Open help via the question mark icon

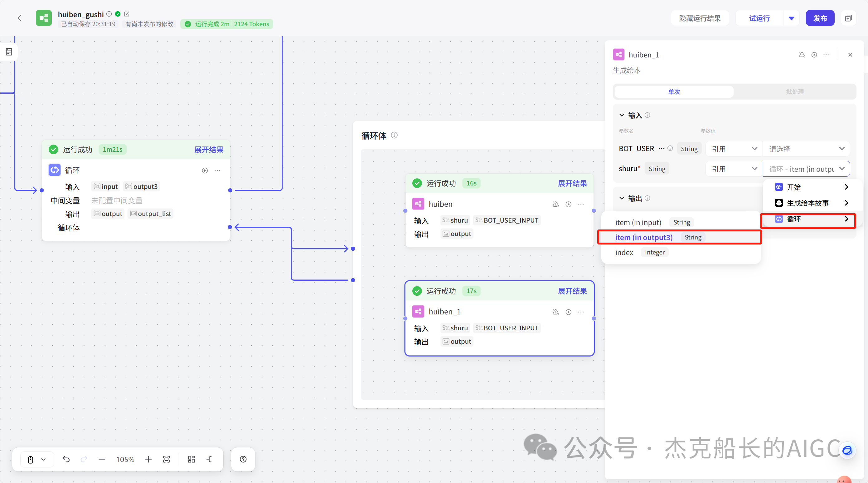(x=243, y=459)
